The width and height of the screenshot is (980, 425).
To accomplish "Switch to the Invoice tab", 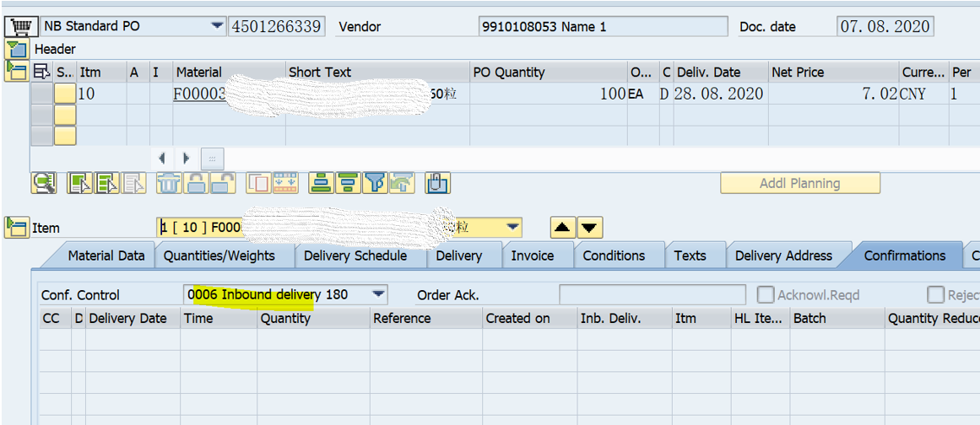I will (533, 256).
